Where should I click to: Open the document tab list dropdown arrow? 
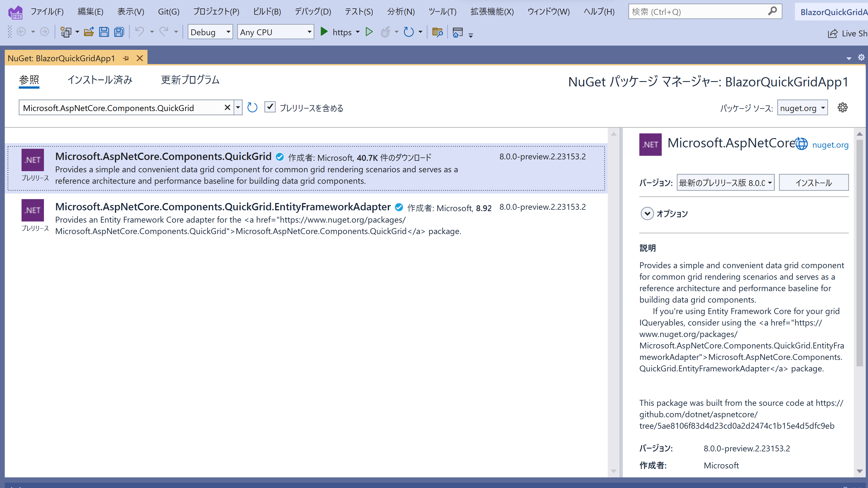pyautogui.click(x=849, y=59)
